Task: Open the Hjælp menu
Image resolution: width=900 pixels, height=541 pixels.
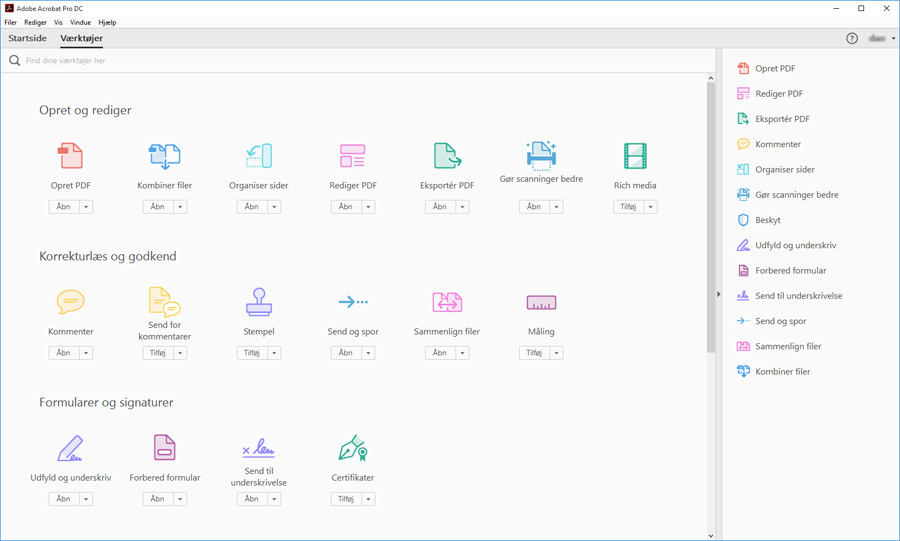Action: click(107, 22)
